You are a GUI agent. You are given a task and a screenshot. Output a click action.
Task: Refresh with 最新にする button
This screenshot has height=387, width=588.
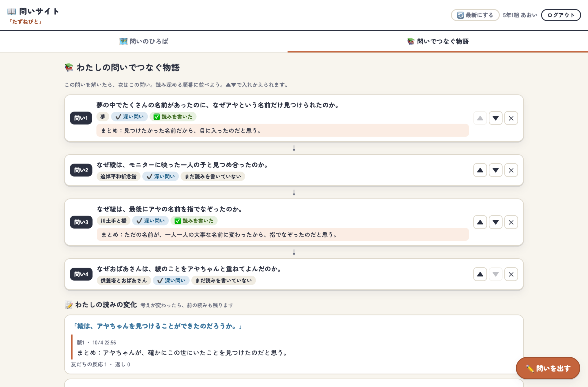click(x=475, y=15)
